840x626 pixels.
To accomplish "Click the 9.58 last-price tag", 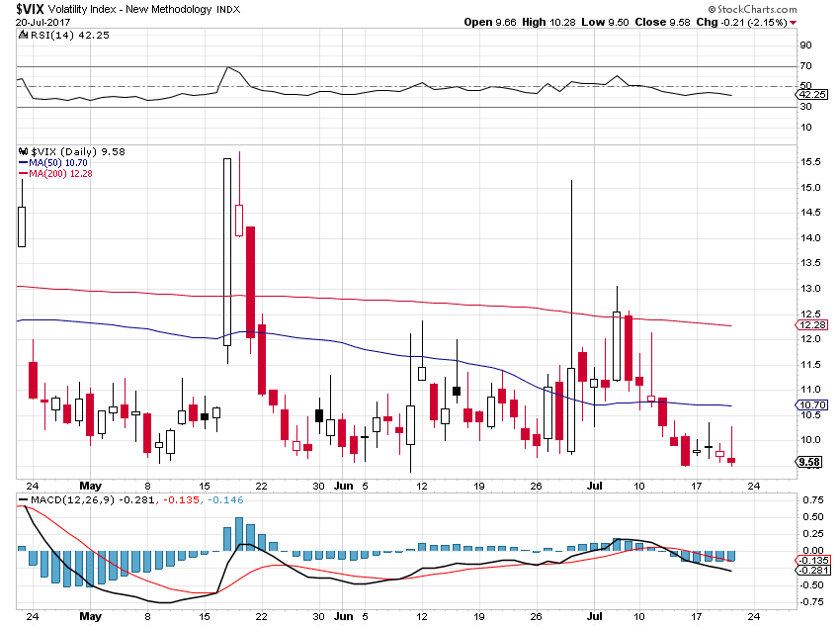I will click(807, 461).
